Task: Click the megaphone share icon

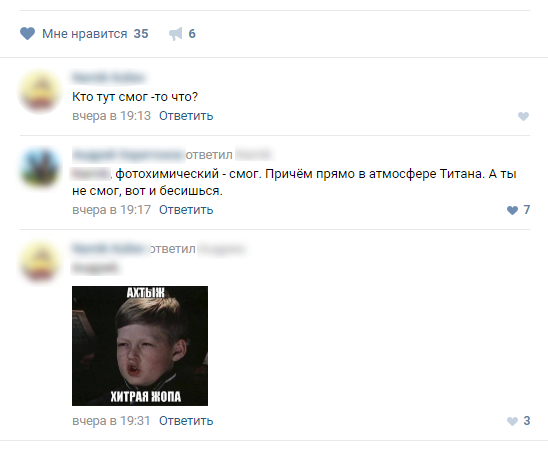Action: click(176, 34)
